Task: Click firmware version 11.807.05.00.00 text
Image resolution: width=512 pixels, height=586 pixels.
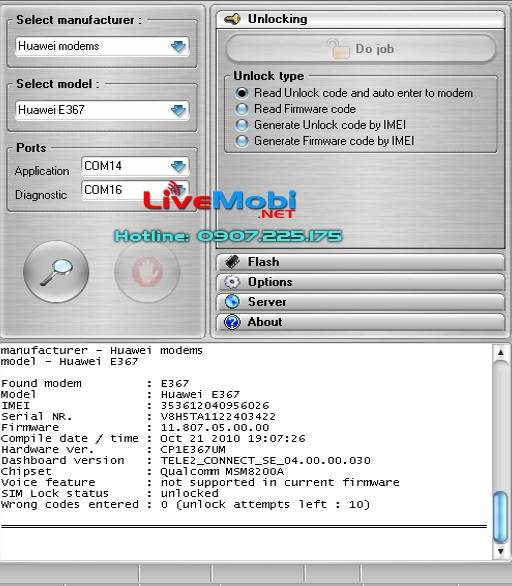Action: (215, 428)
